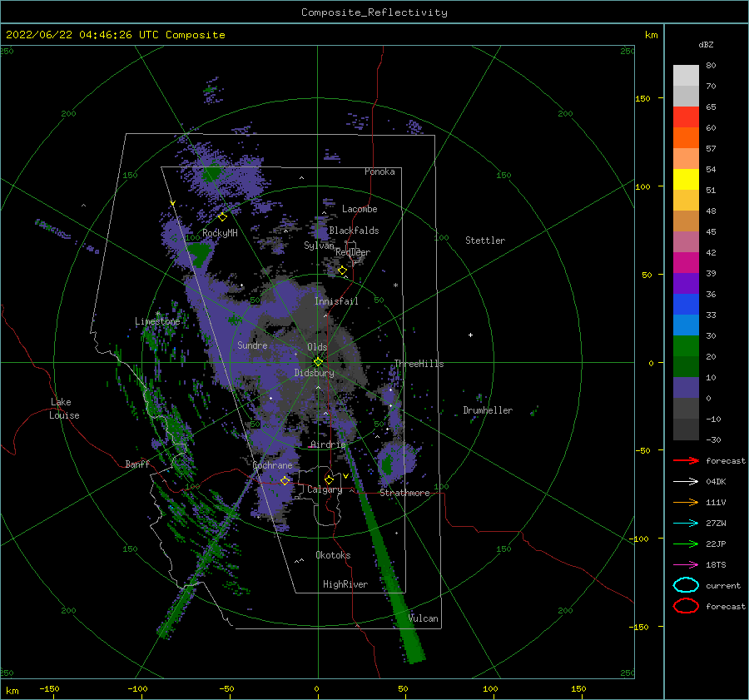Click the red forecast arrow legend icon
Image resolution: width=749 pixels, height=700 pixels.
coord(686,460)
